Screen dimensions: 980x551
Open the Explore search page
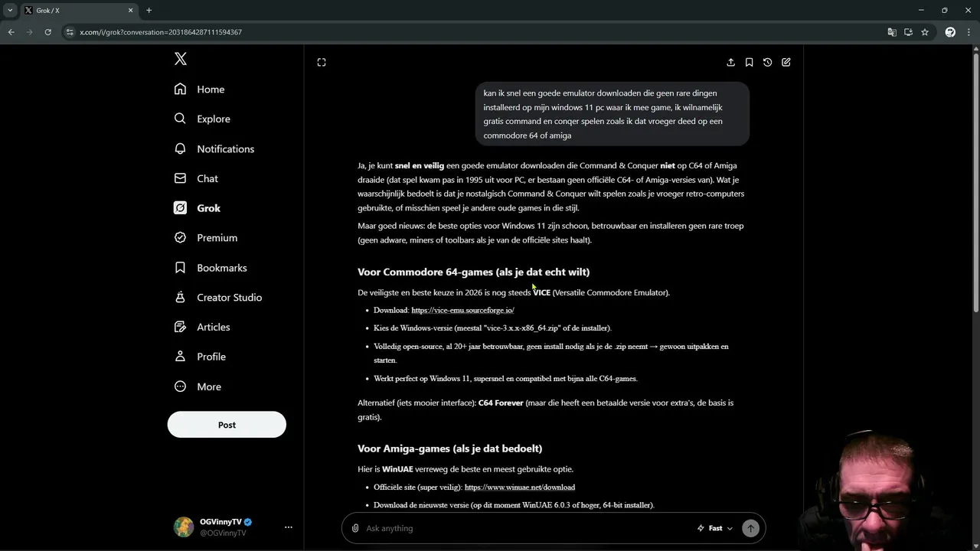[x=202, y=119]
